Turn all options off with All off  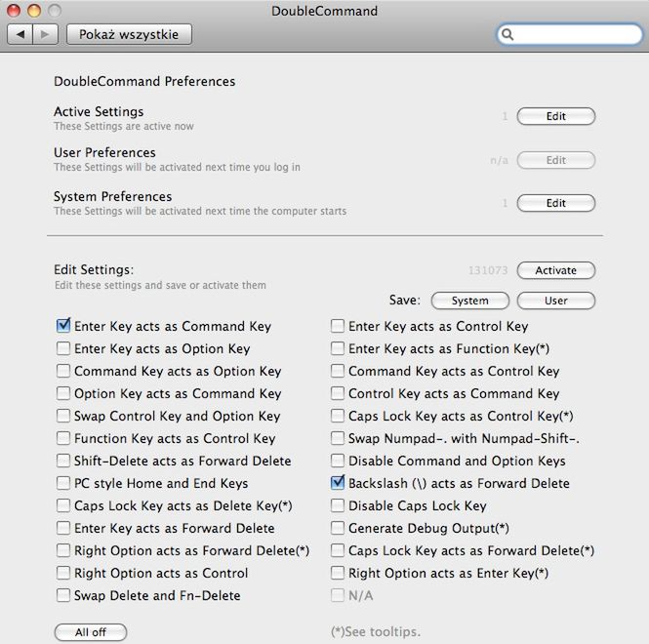click(x=91, y=632)
